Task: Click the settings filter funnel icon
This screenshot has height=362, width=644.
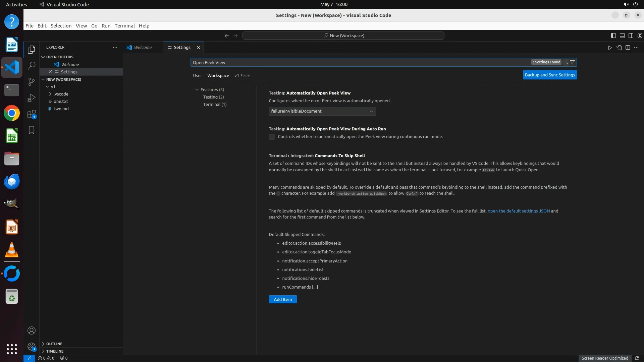Action: 573,62
